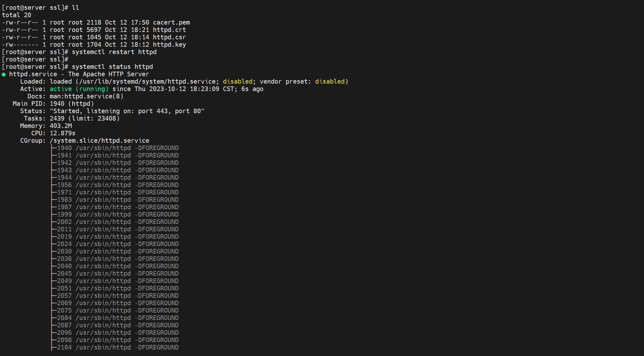
Task: Select process 1956 in the CGroup tree
Action: (64, 185)
